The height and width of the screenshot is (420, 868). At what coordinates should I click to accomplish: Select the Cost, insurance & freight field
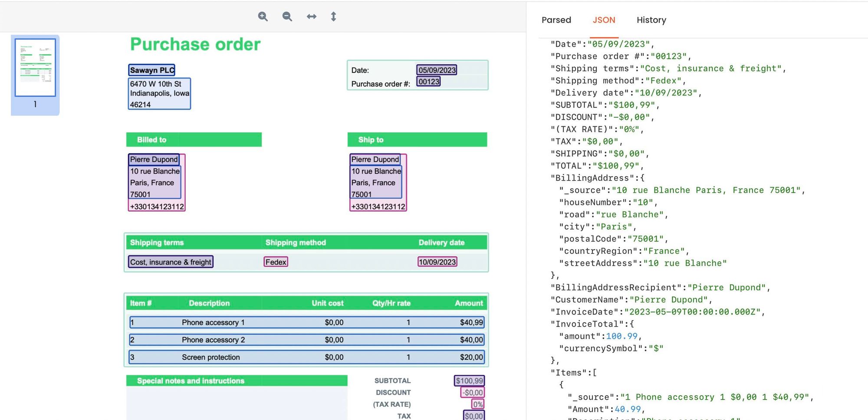tap(171, 262)
